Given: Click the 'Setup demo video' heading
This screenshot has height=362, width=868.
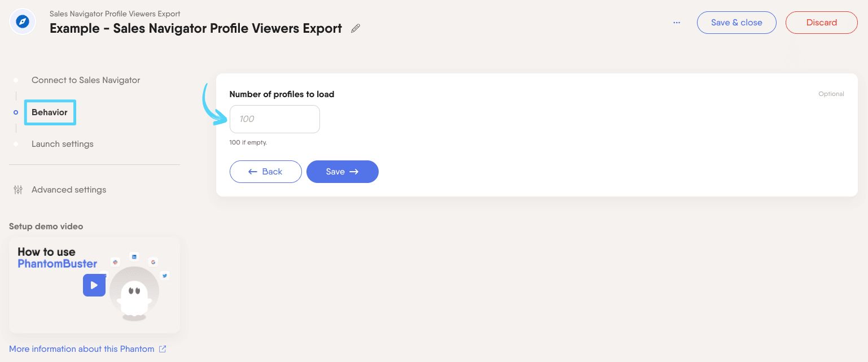Looking at the screenshot, I should pos(46,226).
